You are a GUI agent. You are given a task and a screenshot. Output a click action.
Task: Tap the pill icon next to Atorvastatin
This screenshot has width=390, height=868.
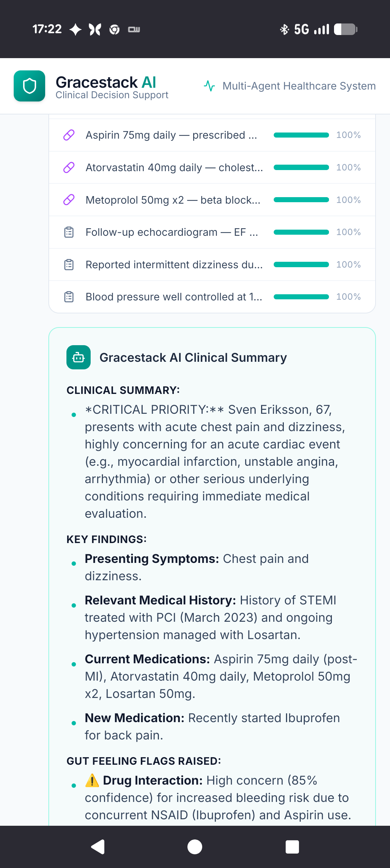tap(69, 168)
